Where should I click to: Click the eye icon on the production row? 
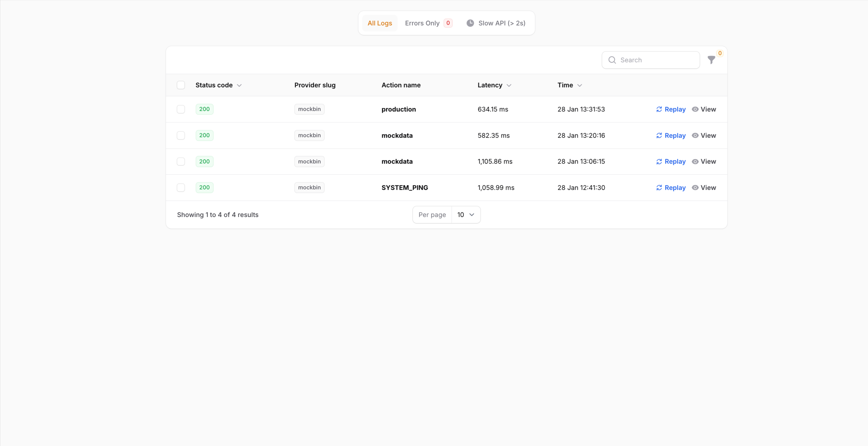695,109
